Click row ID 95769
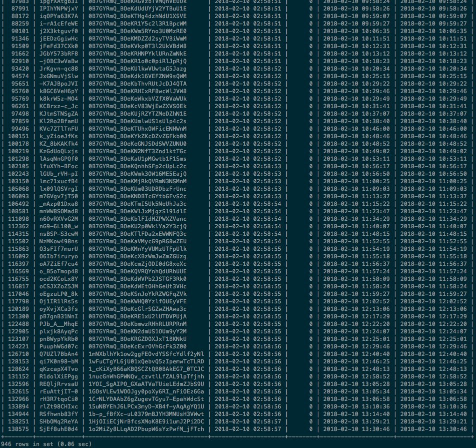The width and height of the screenshot is (476, 448). 20,99
